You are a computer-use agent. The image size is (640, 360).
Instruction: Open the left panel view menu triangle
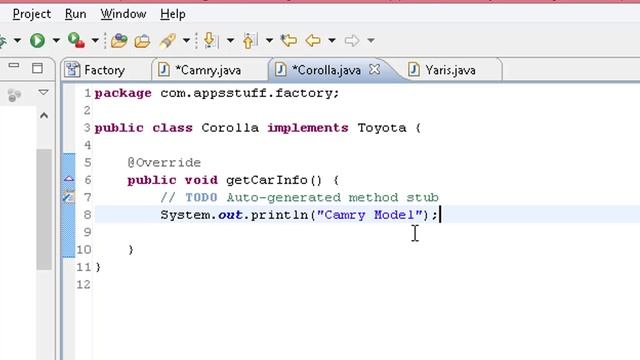[x=43, y=92]
